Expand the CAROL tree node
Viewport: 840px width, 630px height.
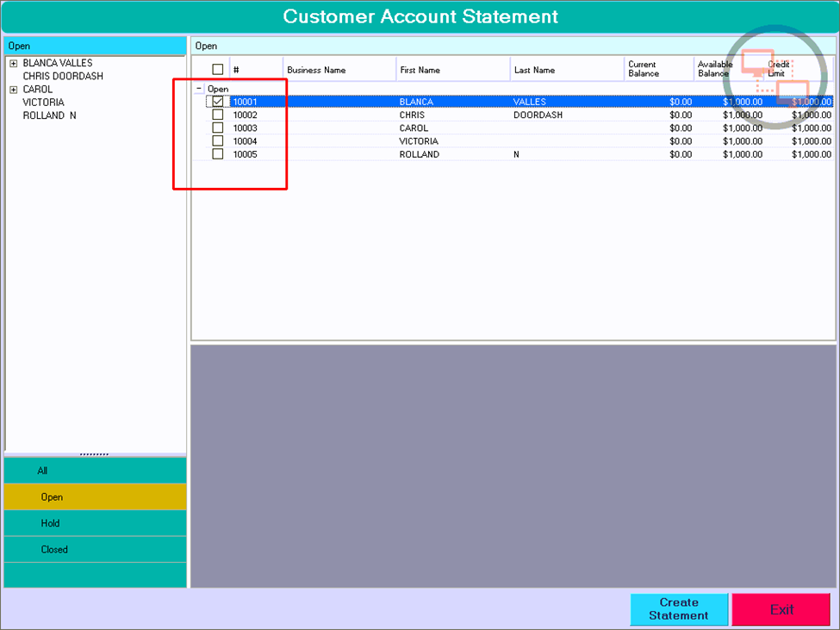pos(14,90)
